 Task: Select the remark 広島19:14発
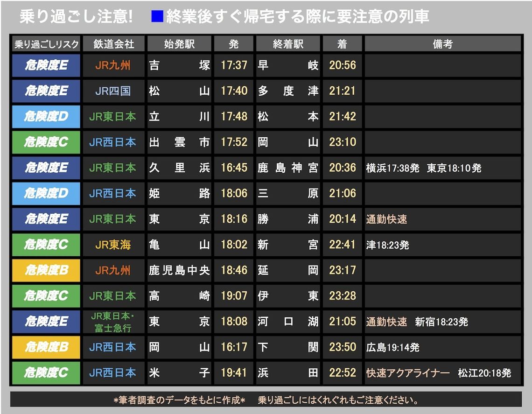click(392, 347)
